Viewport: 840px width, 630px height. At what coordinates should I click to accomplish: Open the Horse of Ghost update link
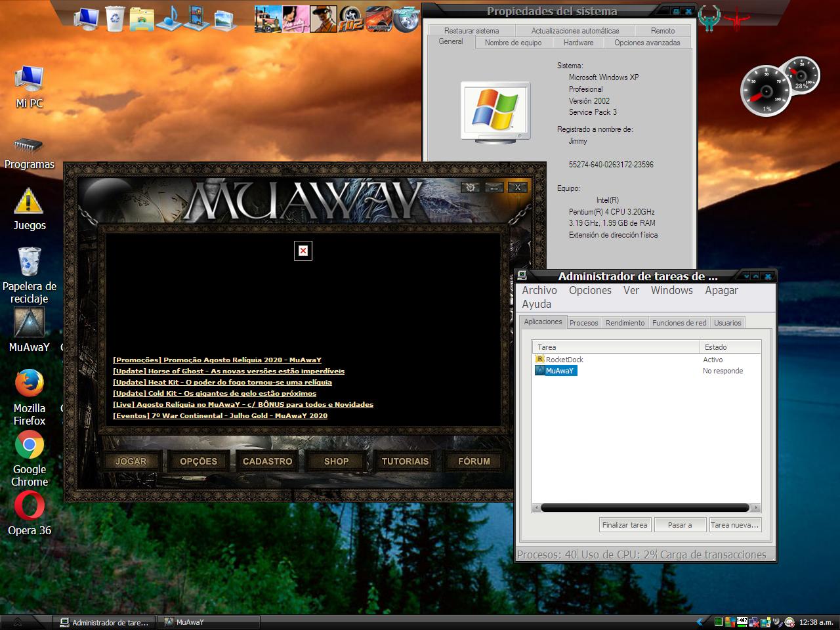pyautogui.click(x=228, y=371)
